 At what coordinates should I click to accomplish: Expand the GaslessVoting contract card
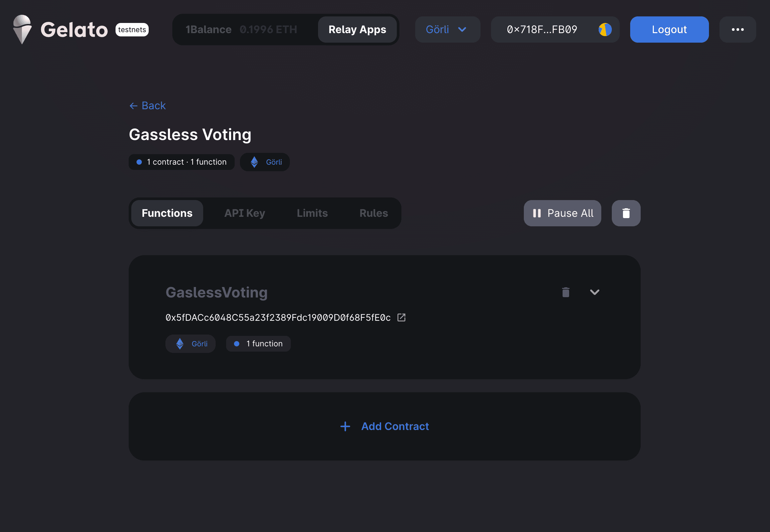click(x=595, y=292)
